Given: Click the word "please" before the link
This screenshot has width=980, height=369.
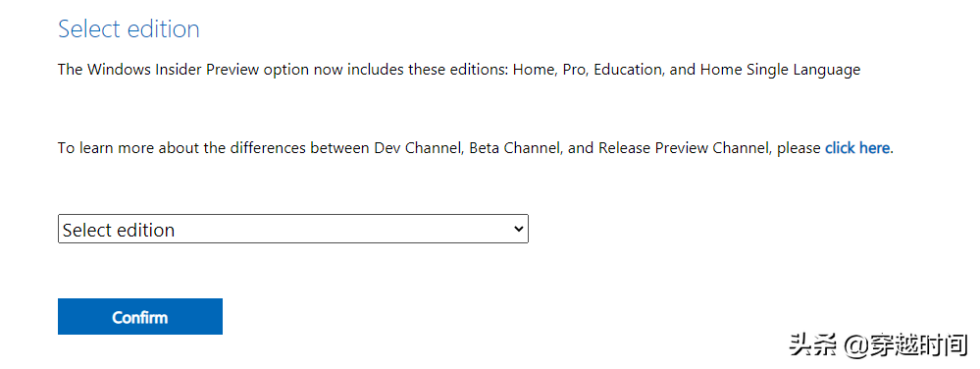Looking at the screenshot, I should pos(799,149).
